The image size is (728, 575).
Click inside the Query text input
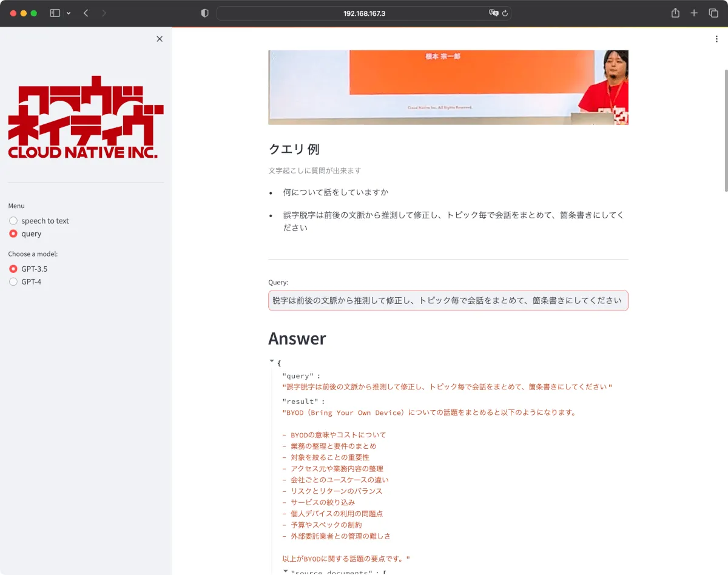448,300
